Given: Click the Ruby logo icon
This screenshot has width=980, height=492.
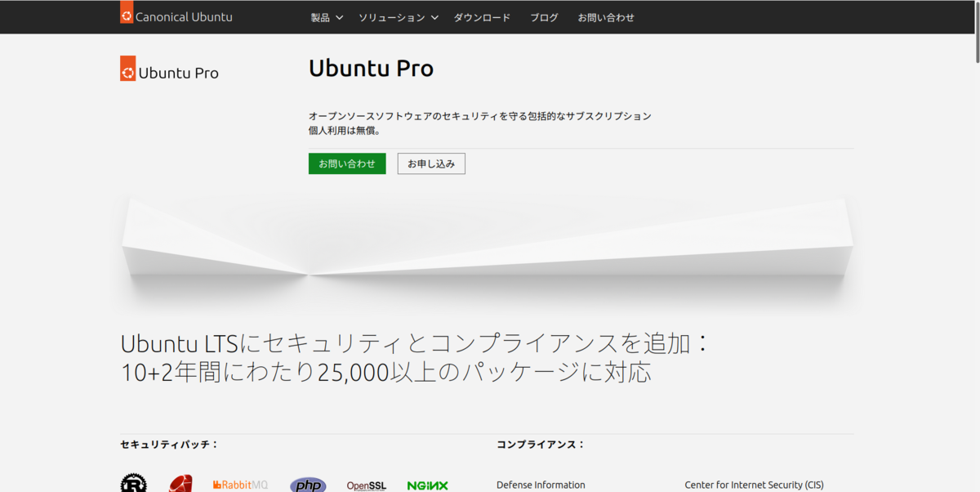Looking at the screenshot, I should (x=180, y=484).
